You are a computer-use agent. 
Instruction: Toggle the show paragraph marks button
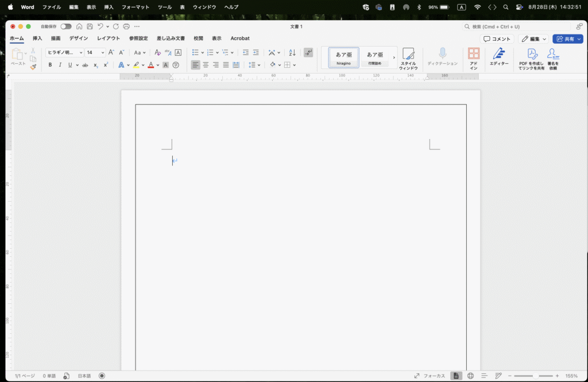(308, 52)
